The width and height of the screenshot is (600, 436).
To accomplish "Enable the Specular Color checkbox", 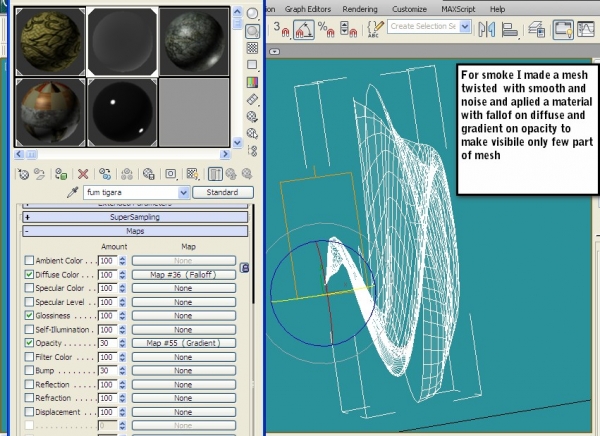I will (29, 288).
